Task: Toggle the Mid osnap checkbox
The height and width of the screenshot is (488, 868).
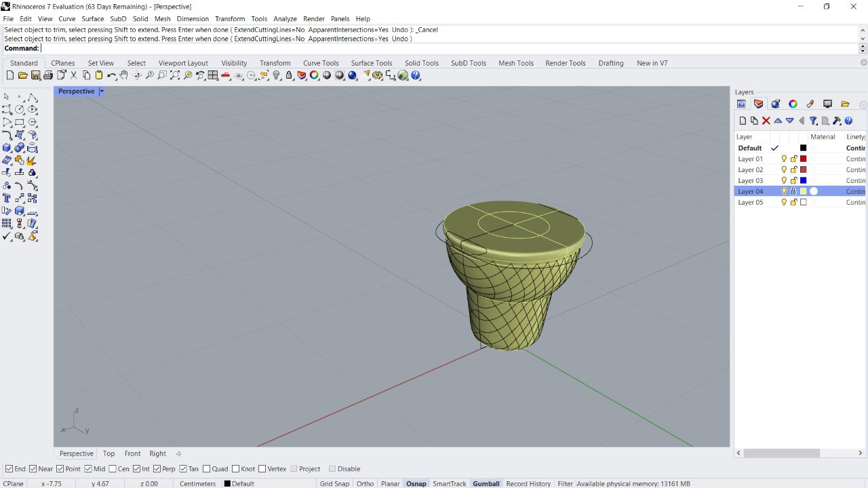Action: coord(88,469)
